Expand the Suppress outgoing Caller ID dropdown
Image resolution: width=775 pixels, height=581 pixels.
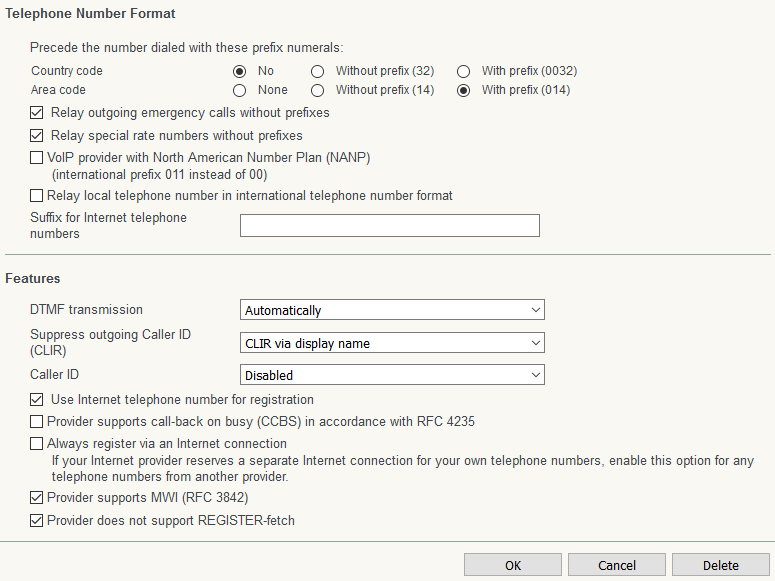point(394,343)
